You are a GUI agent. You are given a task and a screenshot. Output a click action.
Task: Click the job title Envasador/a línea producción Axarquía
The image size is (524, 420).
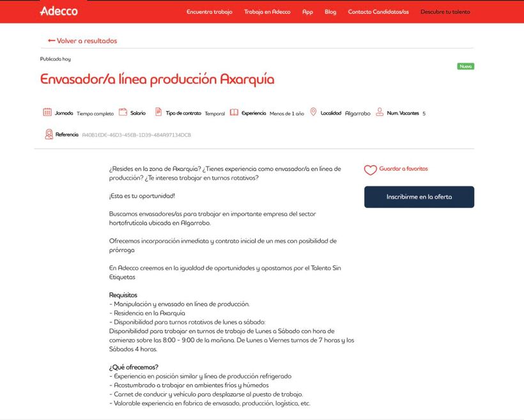[x=157, y=79]
